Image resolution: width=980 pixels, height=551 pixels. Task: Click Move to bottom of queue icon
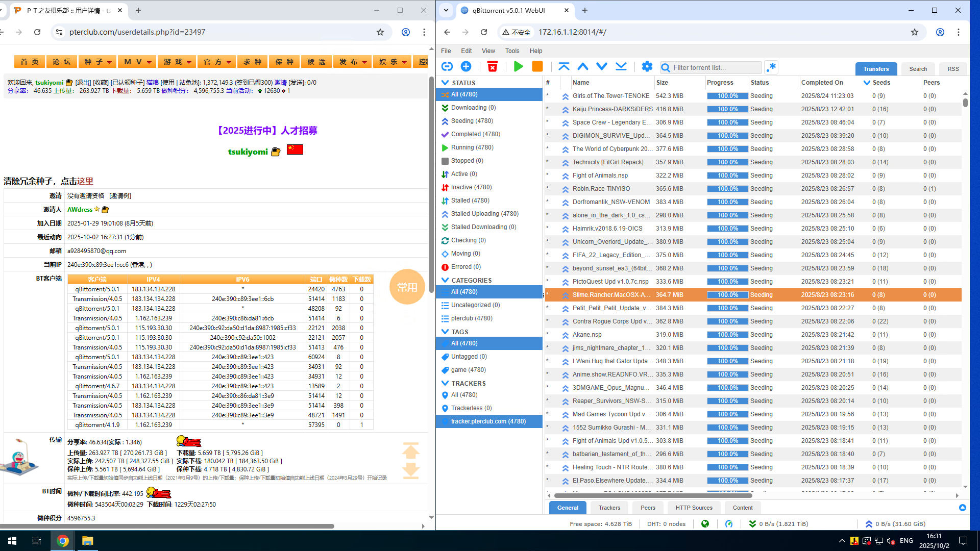point(621,67)
